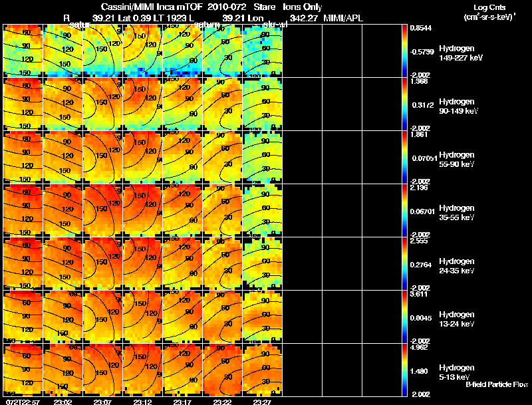Click the colorbar midpoint value '-0.5739'

[422, 52]
